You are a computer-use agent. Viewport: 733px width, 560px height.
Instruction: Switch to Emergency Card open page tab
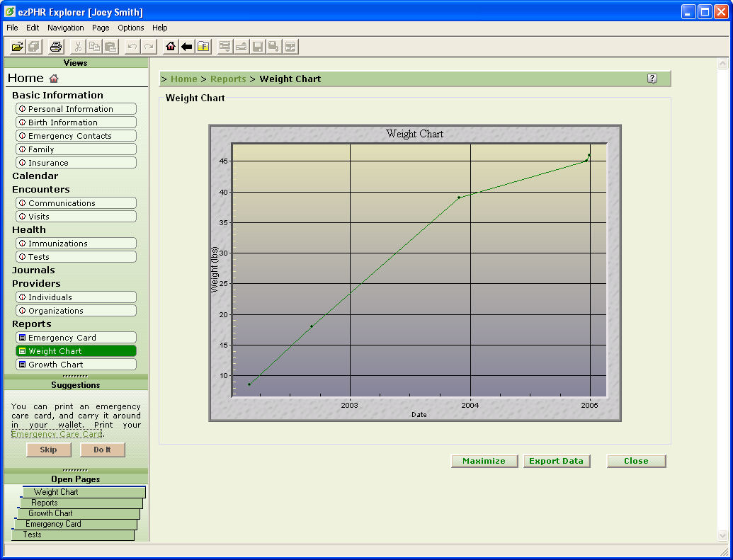click(x=76, y=525)
